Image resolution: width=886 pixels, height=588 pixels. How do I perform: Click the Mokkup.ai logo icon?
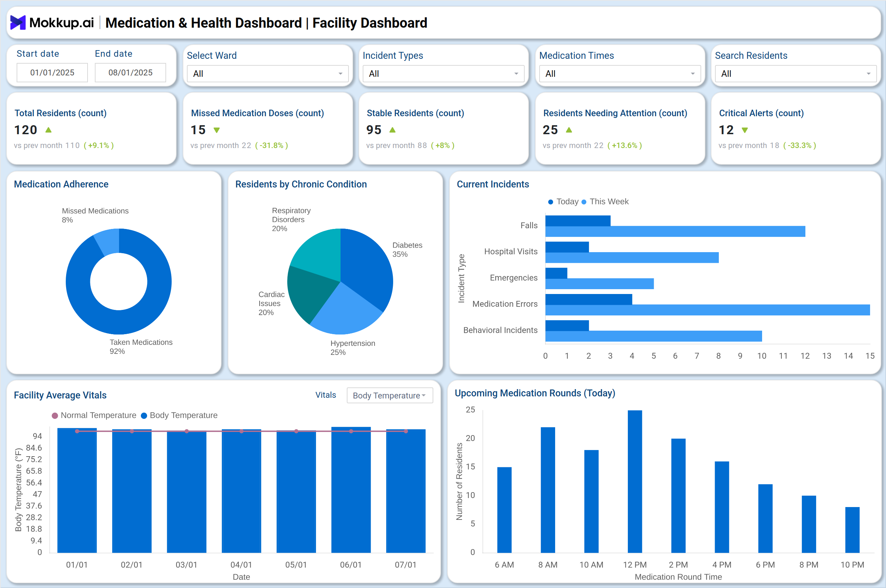point(18,22)
